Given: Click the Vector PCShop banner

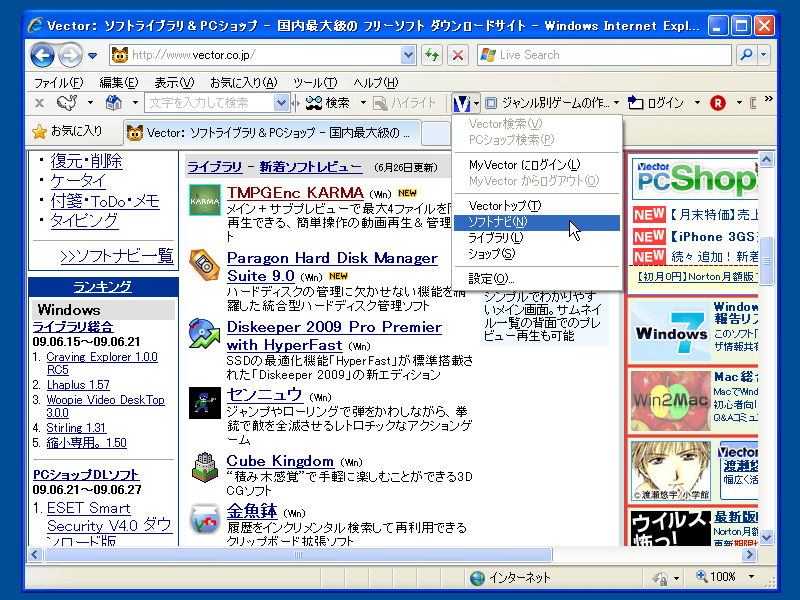Looking at the screenshot, I should [x=694, y=179].
